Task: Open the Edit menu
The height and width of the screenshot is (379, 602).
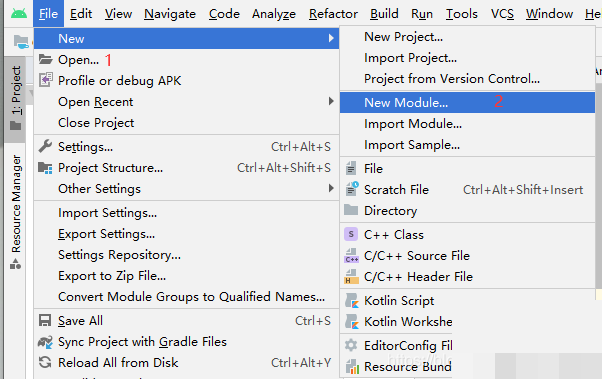Action: click(81, 14)
